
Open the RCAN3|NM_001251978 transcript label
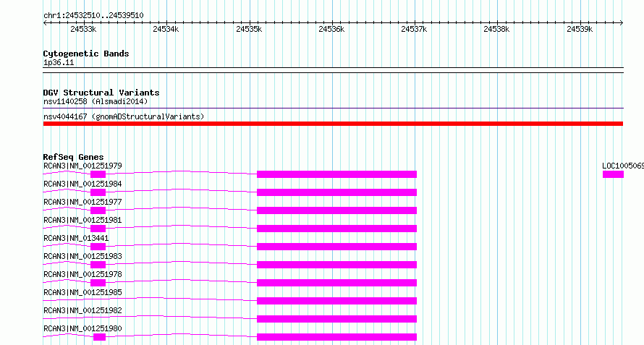(82, 274)
